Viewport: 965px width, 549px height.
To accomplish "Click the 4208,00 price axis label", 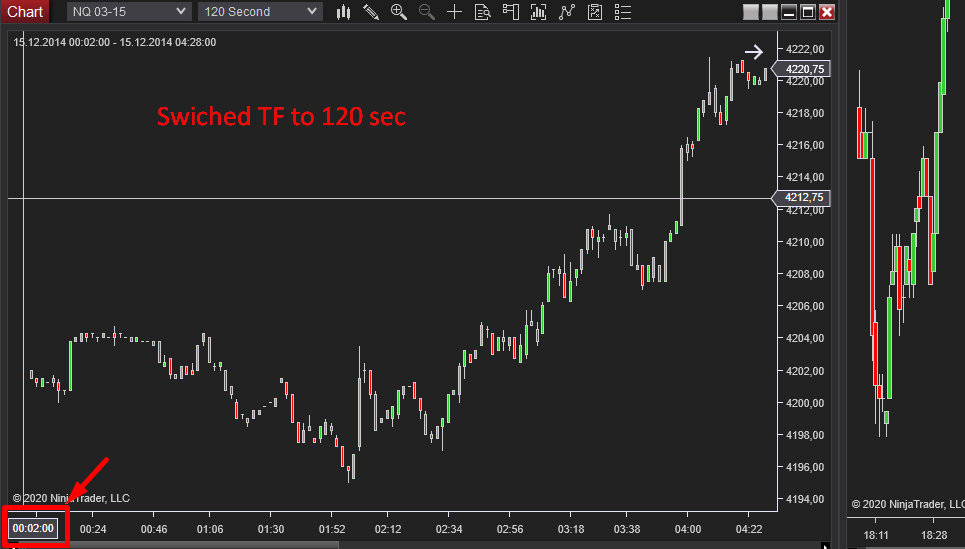I will pos(805,274).
